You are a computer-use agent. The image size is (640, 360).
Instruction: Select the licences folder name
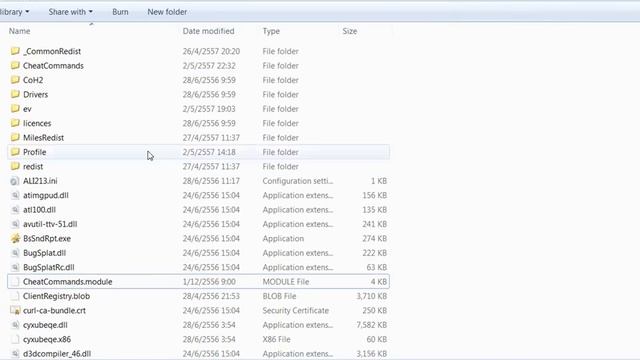(x=37, y=123)
